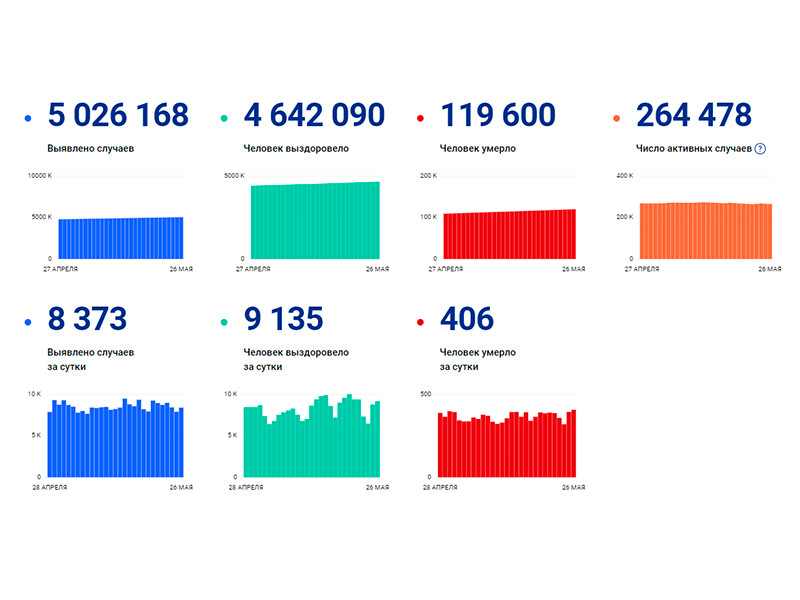Click the active cases figure 264 478
The width and height of the screenshot is (800, 600).
[x=693, y=116]
